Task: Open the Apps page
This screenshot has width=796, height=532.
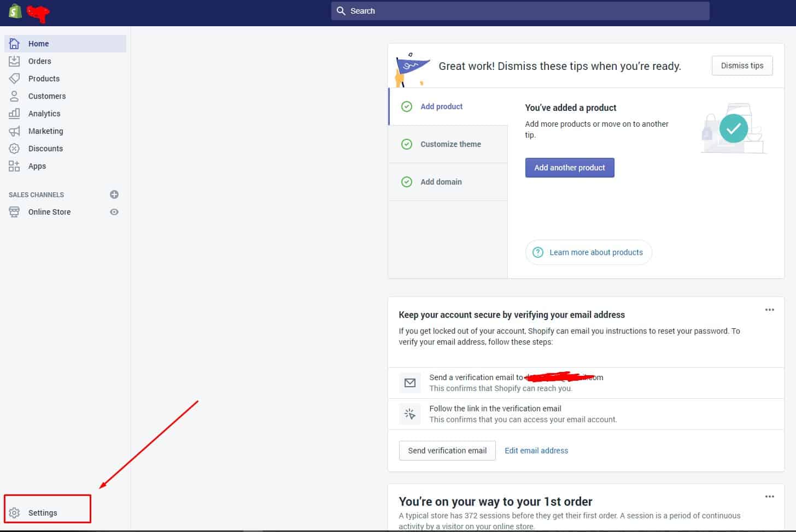Action: click(x=37, y=165)
